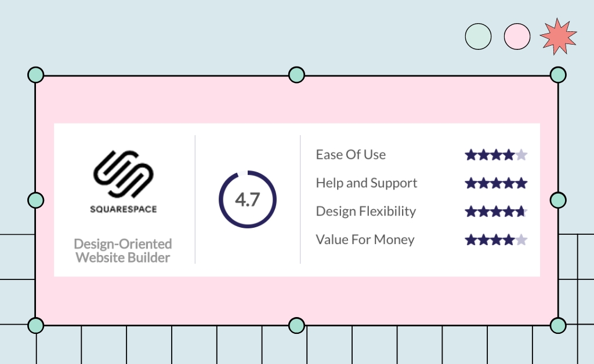Click the bottom-right corner resize handle
The height and width of the screenshot is (364, 594).
pyautogui.click(x=558, y=325)
